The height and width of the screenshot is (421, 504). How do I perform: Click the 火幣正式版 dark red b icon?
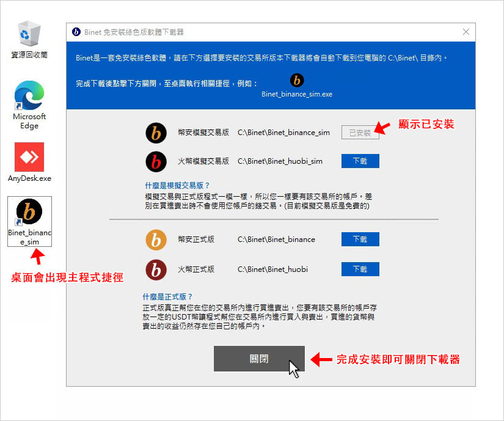[x=156, y=269]
